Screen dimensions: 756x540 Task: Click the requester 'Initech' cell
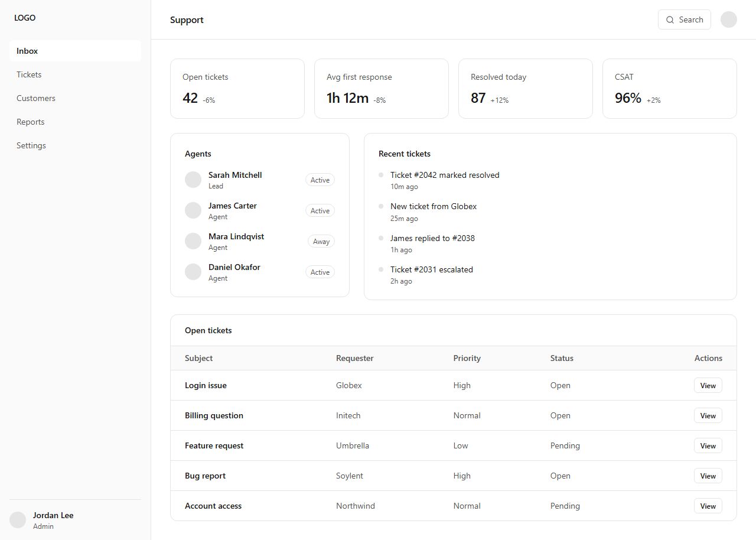(348, 415)
